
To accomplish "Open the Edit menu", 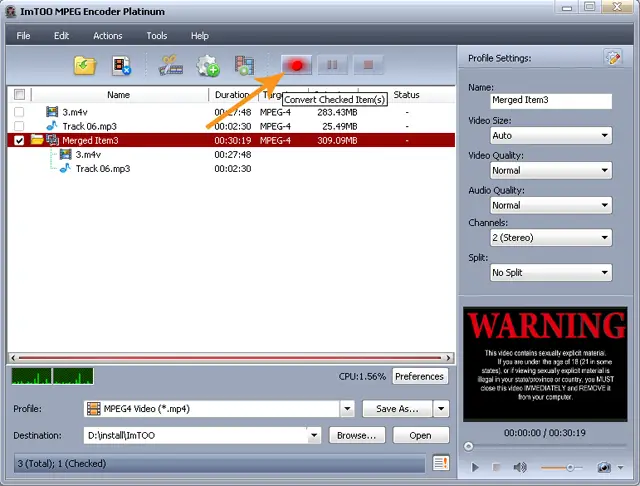I will point(61,36).
